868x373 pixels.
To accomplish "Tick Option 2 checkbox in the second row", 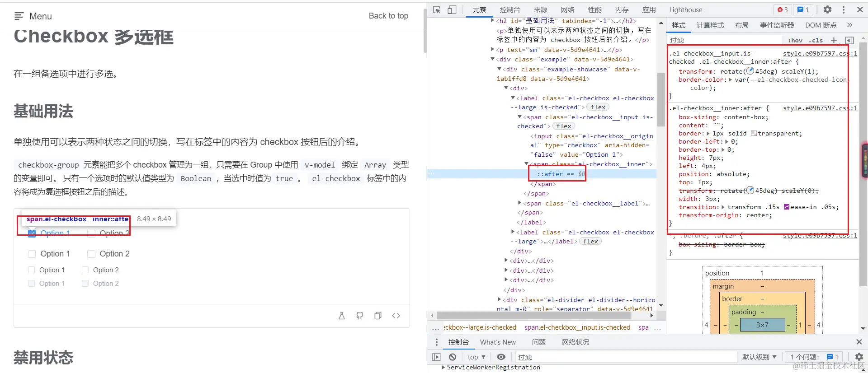I will (91, 254).
